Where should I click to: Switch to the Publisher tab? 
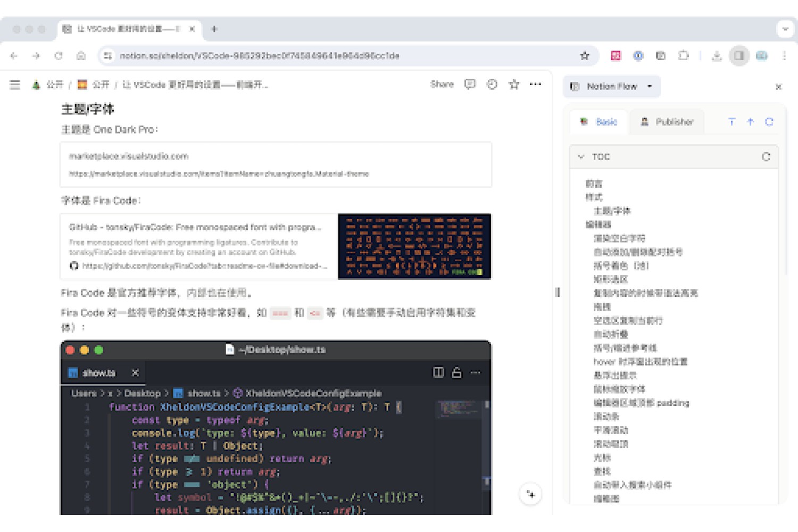(667, 122)
